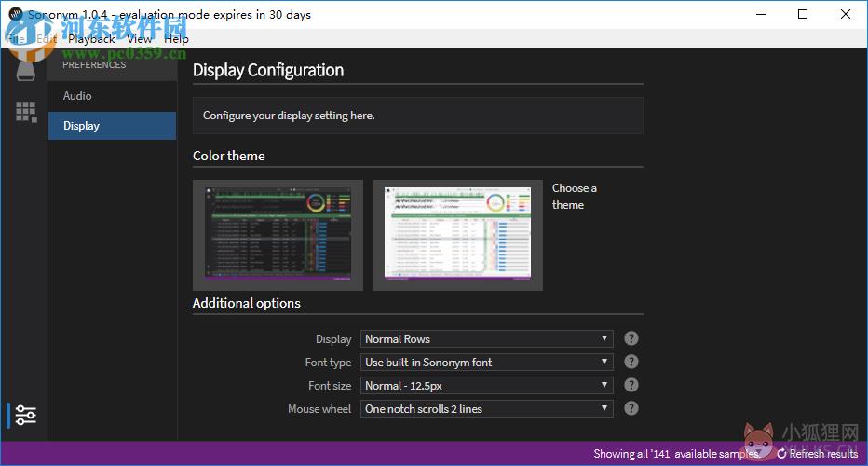Image resolution: width=868 pixels, height=466 pixels.
Task: Open the grid view icon in sidebar
Action: point(26,112)
